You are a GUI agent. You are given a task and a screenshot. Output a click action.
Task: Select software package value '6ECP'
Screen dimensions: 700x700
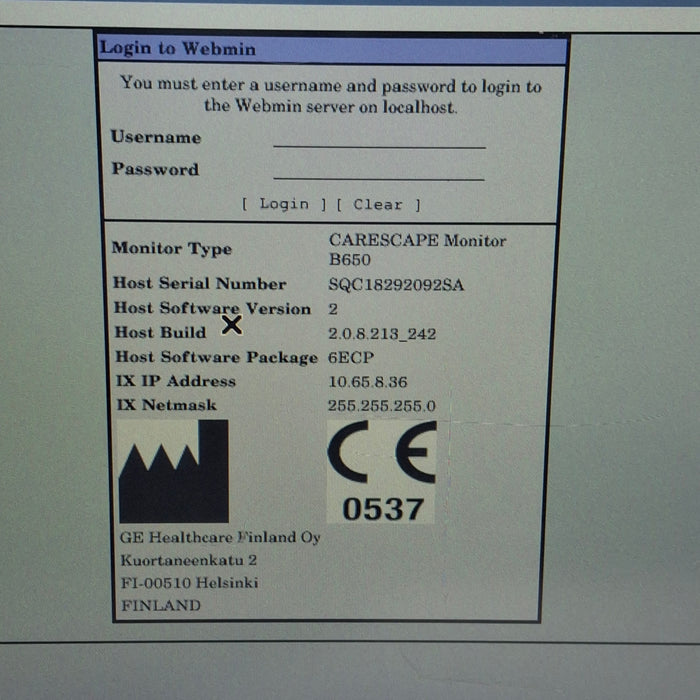coord(351,358)
